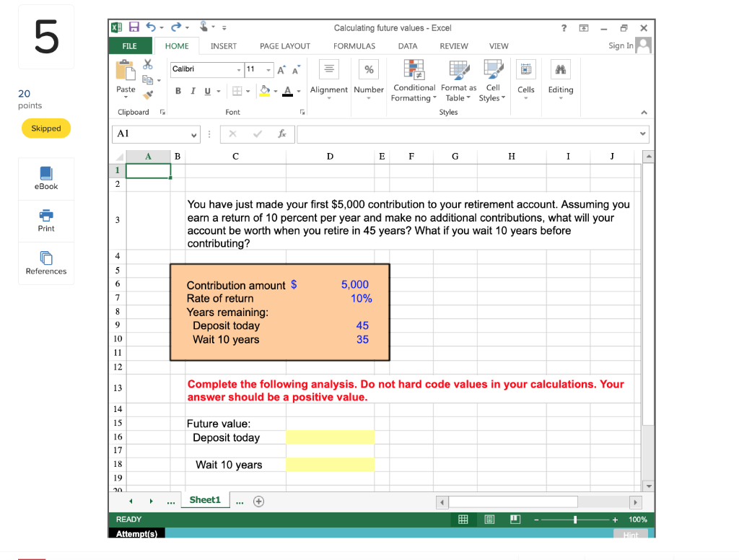Print the question

point(46,221)
